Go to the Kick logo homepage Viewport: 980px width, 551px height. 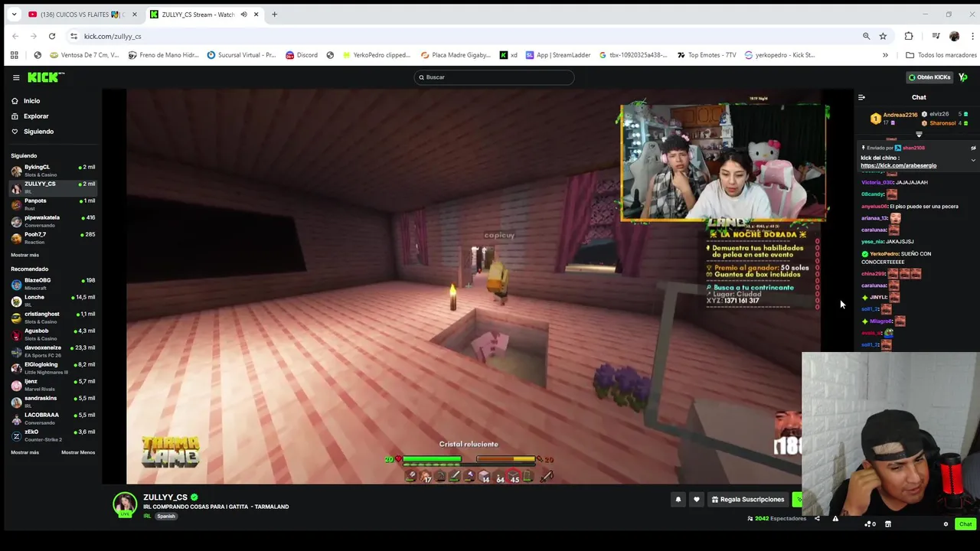coord(46,77)
